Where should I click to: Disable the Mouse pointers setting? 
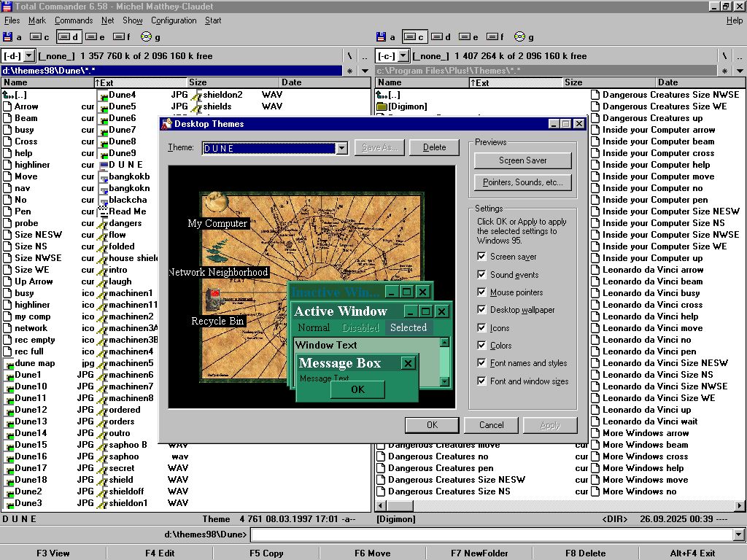pos(481,292)
